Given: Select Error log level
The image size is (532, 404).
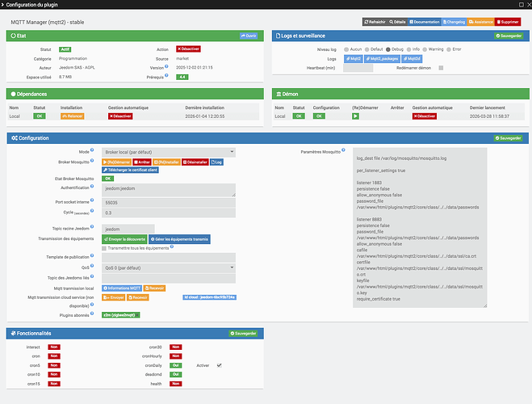Looking at the screenshot, I should (449, 49).
